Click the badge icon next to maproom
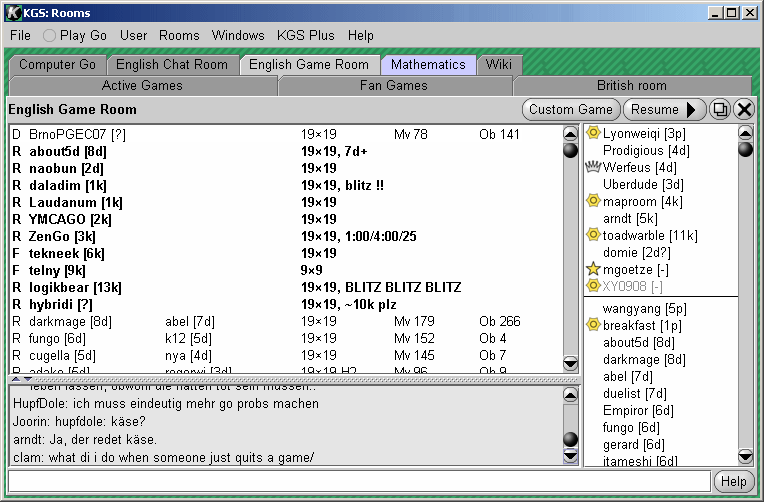 click(x=592, y=201)
